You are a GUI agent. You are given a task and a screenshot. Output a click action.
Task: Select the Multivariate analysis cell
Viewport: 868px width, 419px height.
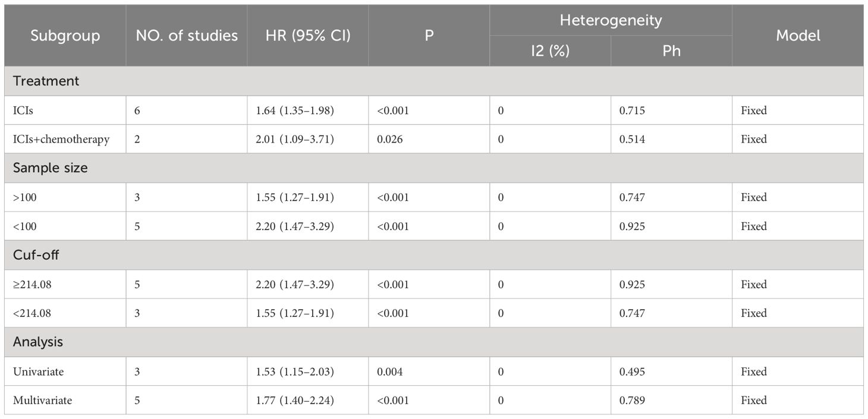pos(65,400)
